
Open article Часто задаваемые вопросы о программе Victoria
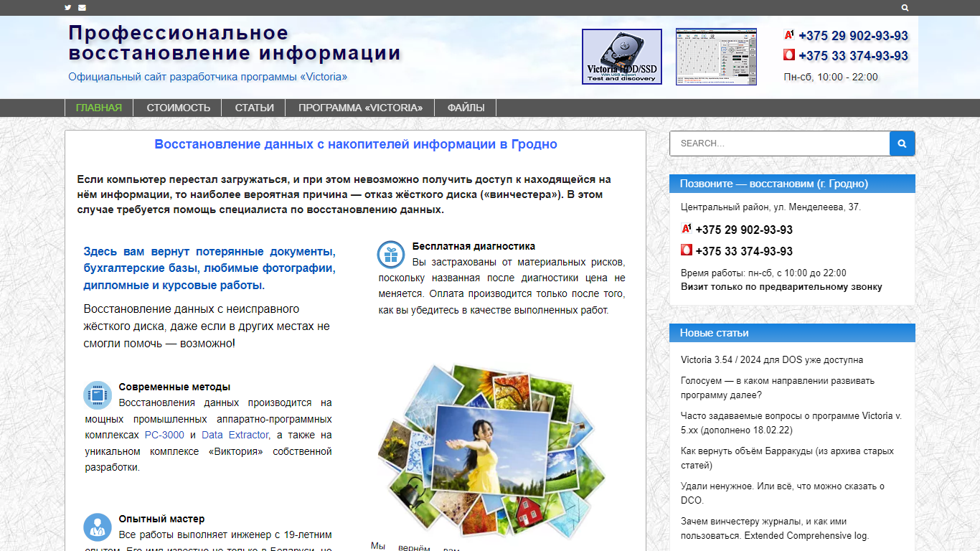click(x=791, y=423)
